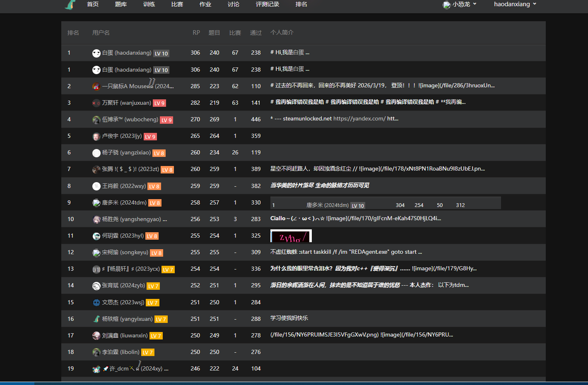Click avatar of 杨轶煊 (yangyixuan)
Screen dimensions: 588x385
(96, 319)
